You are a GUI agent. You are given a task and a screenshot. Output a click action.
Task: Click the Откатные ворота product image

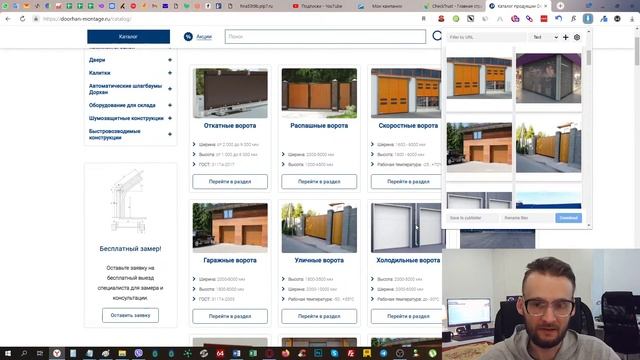[230, 93]
